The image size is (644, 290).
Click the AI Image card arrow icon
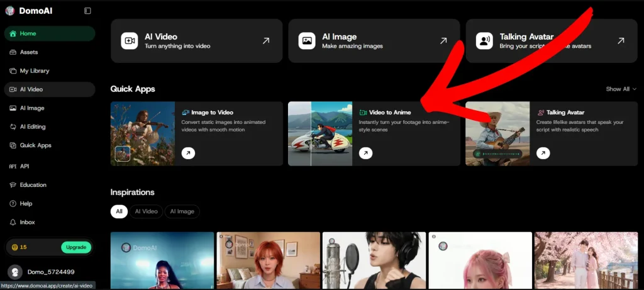coord(443,41)
